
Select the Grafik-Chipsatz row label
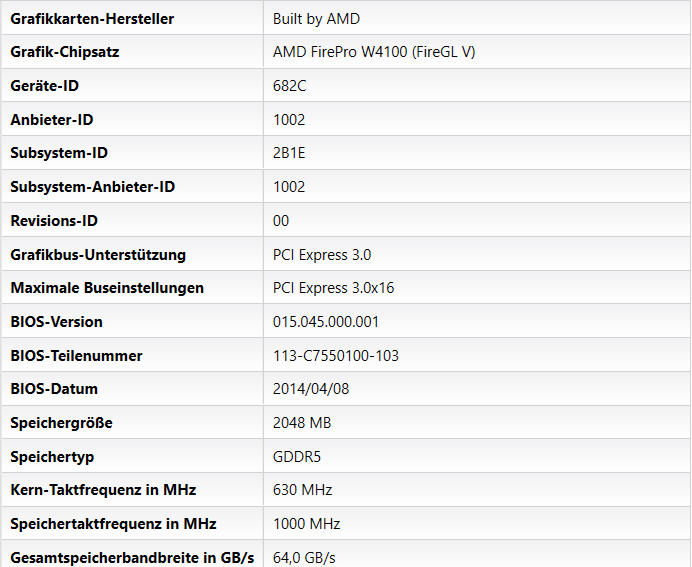pyautogui.click(x=65, y=52)
